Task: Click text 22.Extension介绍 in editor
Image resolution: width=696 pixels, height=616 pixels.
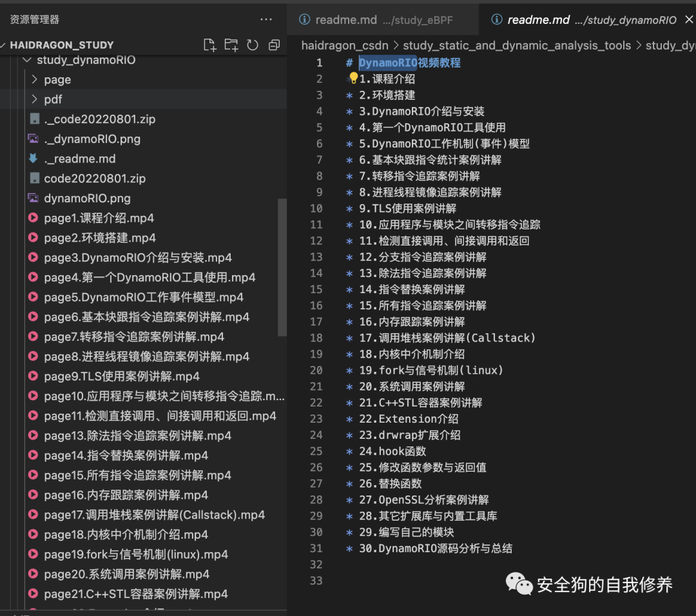Action: pos(409,419)
